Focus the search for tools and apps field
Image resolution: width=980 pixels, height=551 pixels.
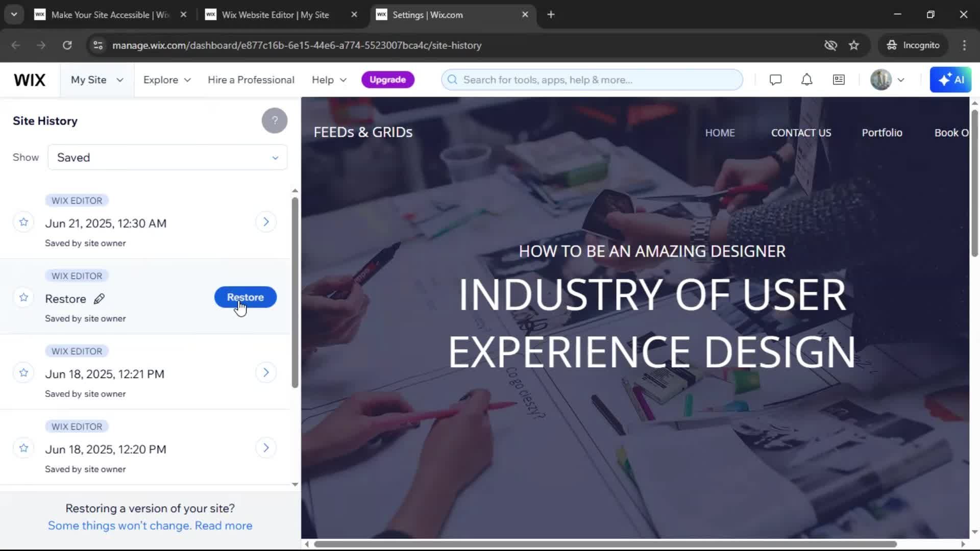pos(592,80)
